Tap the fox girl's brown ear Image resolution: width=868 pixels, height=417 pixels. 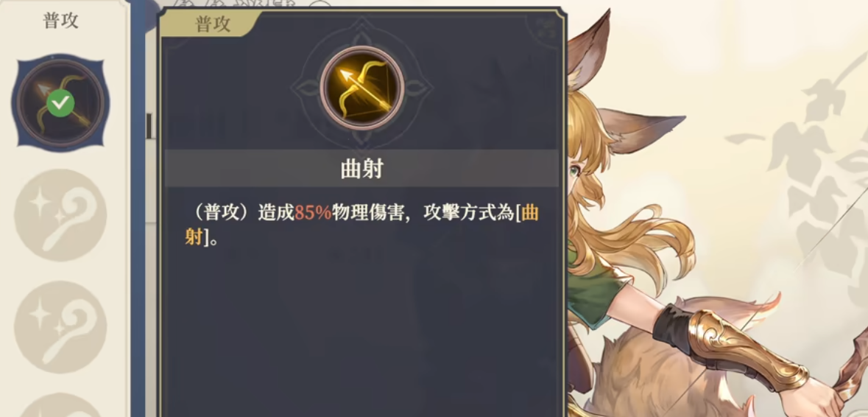[588, 49]
